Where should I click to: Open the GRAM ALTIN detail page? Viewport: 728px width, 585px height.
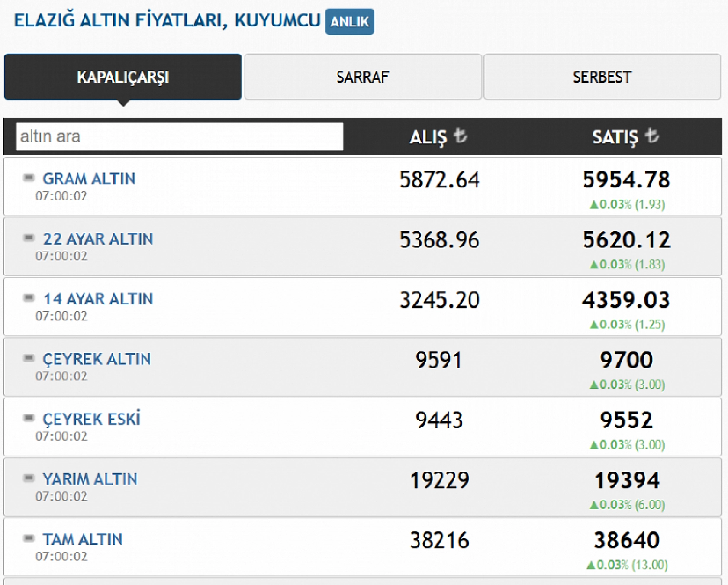(x=89, y=178)
